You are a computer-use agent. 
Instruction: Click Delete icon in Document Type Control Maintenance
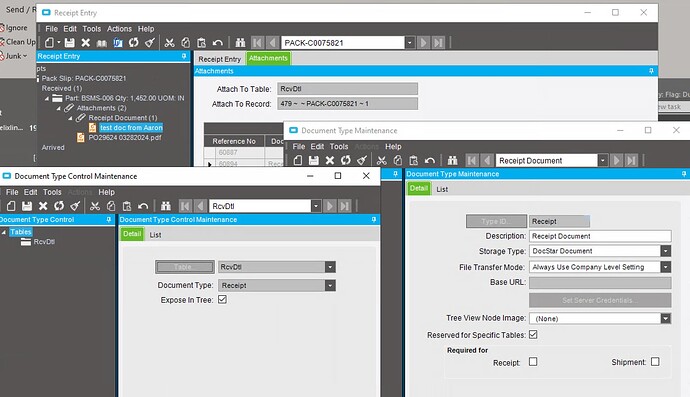coord(43,206)
